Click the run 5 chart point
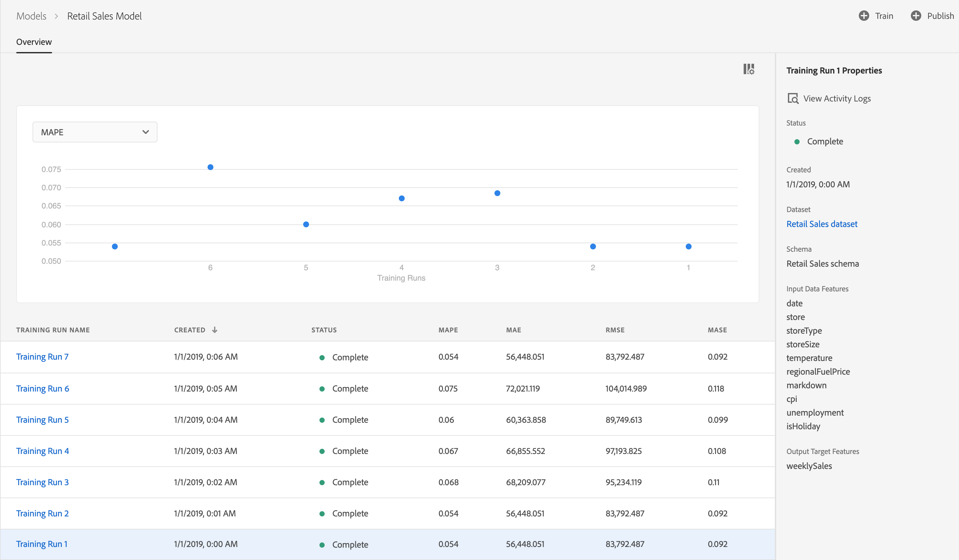The image size is (959, 560). pyautogui.click(x=306, y=224)
